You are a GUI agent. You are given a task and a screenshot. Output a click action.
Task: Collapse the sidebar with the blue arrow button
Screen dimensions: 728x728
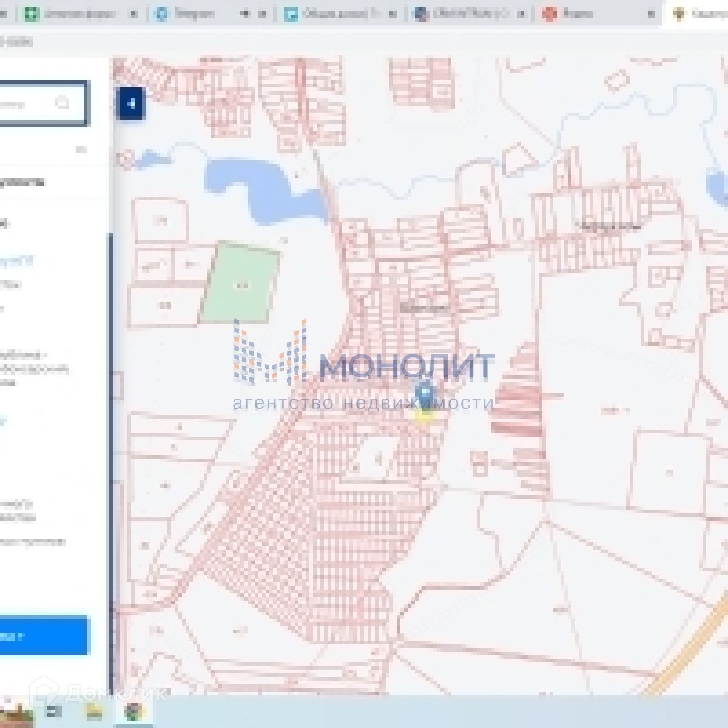[x=132, y=104]
